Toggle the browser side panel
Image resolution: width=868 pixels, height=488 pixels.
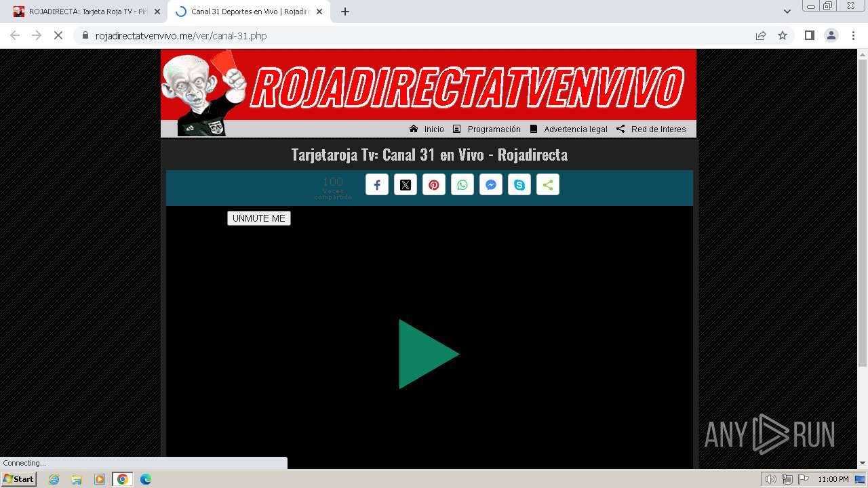pos(810,35)
